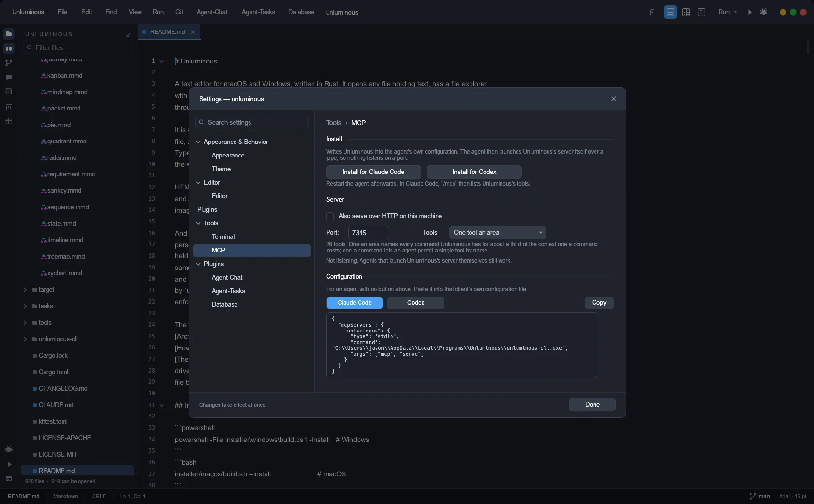Select the split-pane layout icon in toolbar
814x504 pixels.
686,12
